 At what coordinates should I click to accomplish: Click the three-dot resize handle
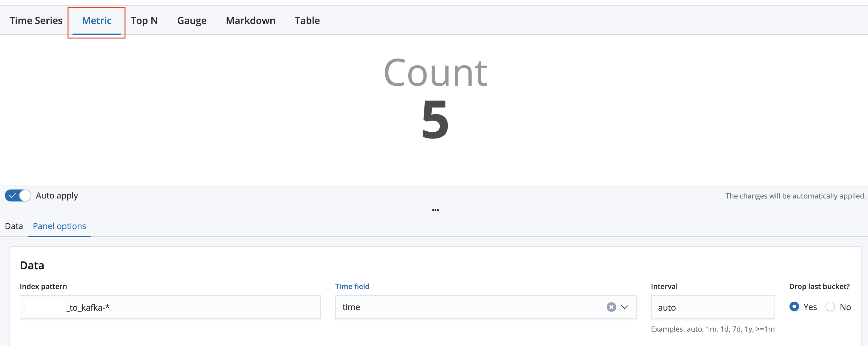coord(435,210)
